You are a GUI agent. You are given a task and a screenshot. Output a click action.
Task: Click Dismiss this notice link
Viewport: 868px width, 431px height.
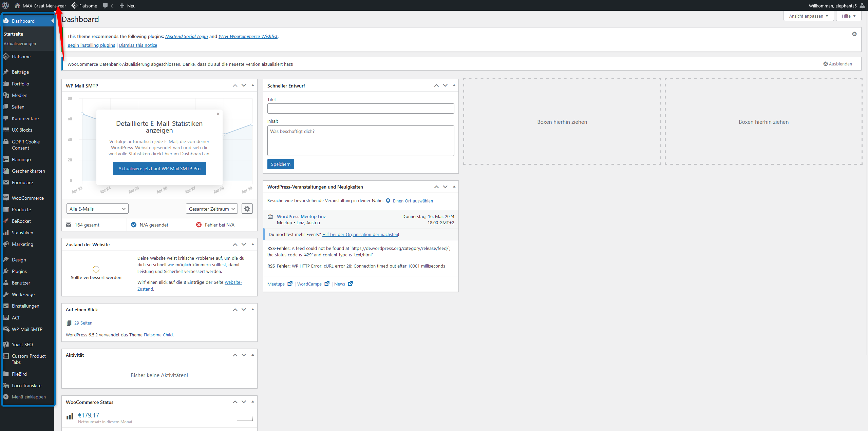click(x=138, y=45)
